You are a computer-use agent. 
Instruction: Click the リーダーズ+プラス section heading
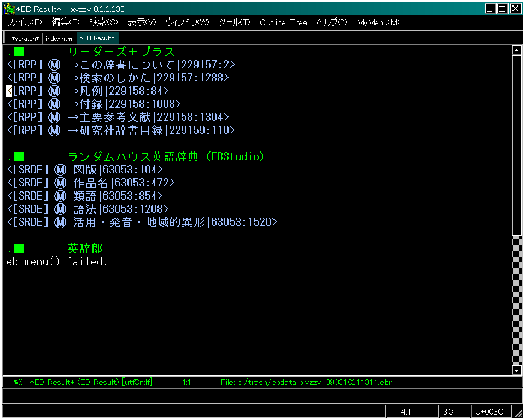(x=121, y=51)
